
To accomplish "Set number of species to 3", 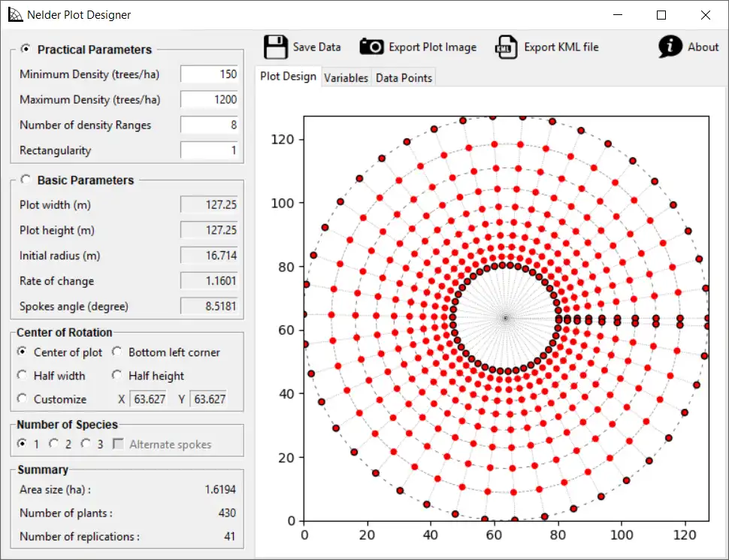I will pyautogui.click(x=86, y=443).
